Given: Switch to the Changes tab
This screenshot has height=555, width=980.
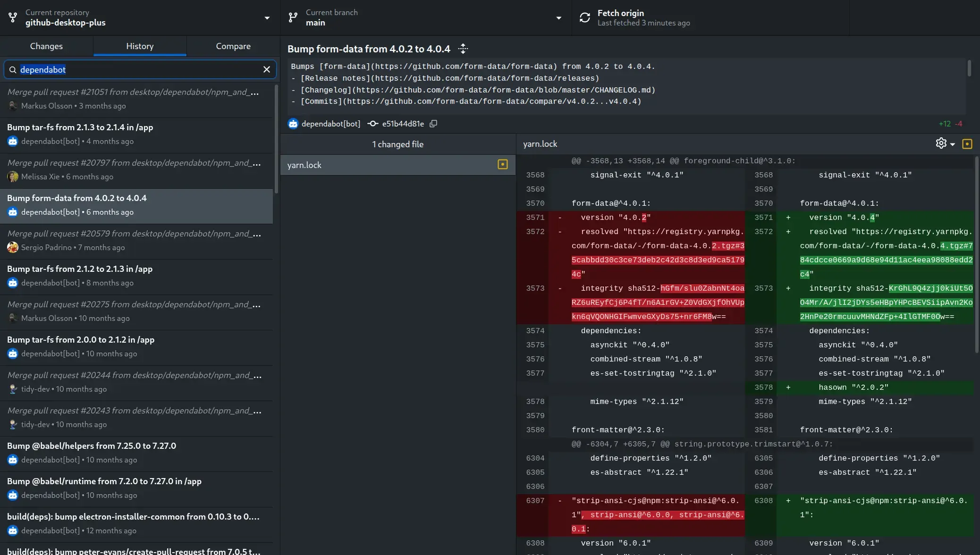Looking at the screenshot, I should 46,46.
